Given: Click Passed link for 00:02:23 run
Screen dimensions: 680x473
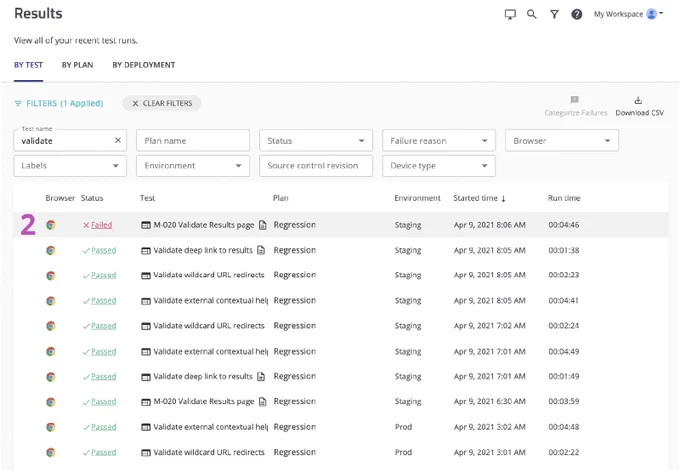Looking at the screenshot, I should (104, 275).
